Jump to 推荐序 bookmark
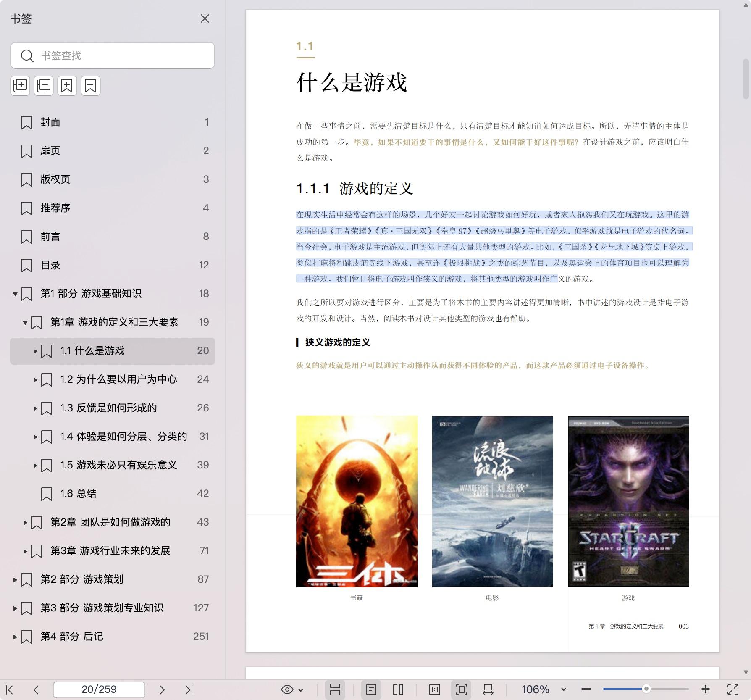 coord(113,208)
